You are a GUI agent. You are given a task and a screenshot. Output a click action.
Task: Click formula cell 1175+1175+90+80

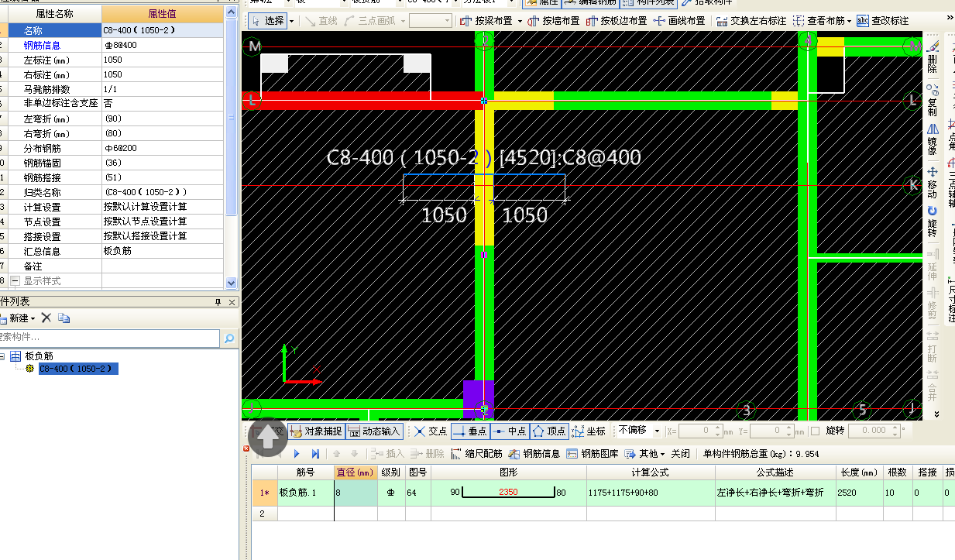[x=650, y=493]
